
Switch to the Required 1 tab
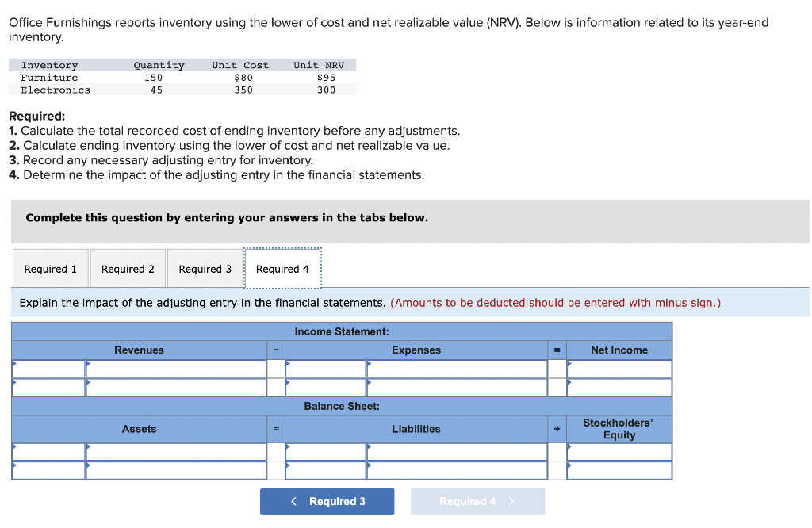(x=50, y=268)
